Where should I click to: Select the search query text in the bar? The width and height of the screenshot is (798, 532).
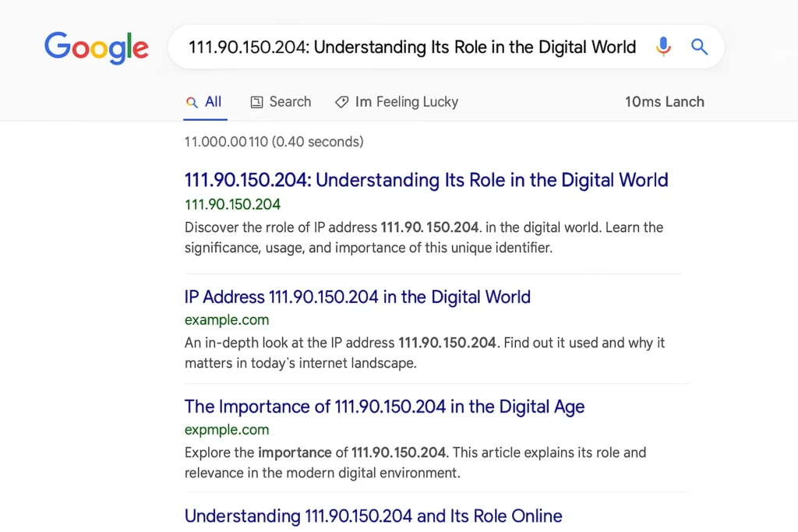click(411, 48)
